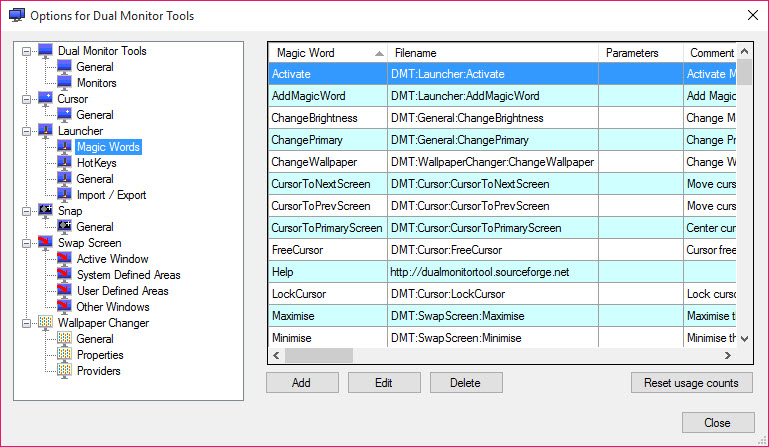This screenshot has width=769, height=447.
Task: Select the FreeCursor row
Action: pos(502,250)
